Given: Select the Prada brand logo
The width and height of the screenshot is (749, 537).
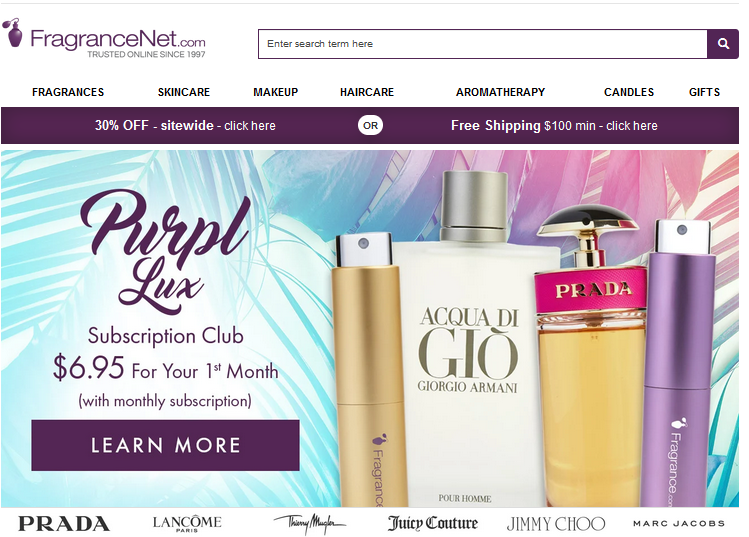Looking at the screenshot, I should pos(64,524).
